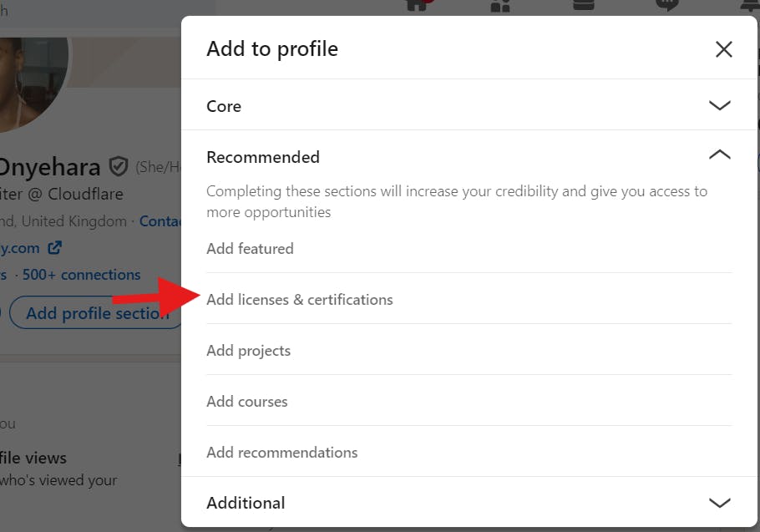Image resolution: width=760 pixels, height=532 pixels.
Task: Click the Home icon in top navigation
Action: (417, 5)
